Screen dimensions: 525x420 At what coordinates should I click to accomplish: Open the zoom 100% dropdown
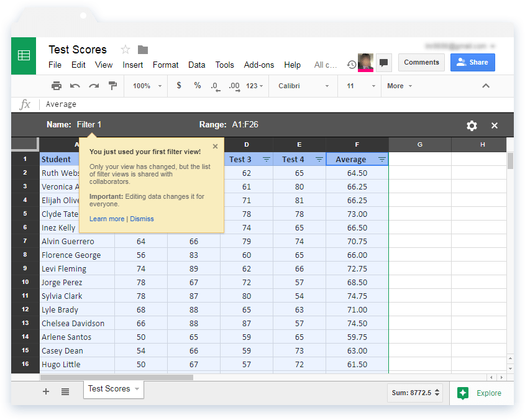[x=147, y=86]
